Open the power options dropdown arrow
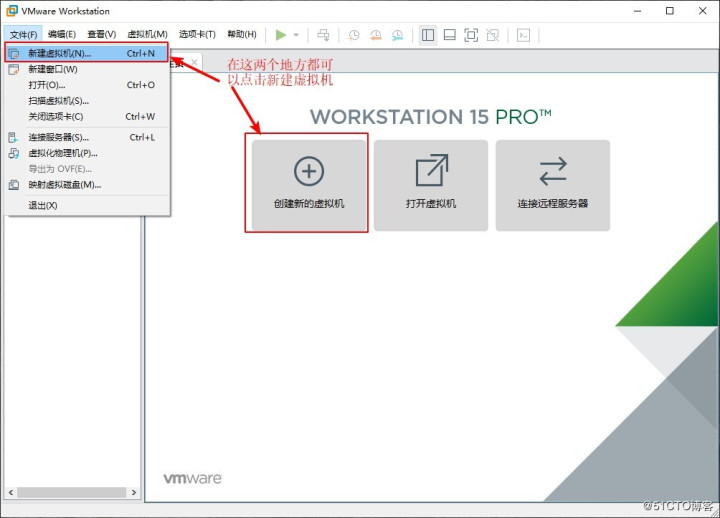Screen dimensions: 720x518 point(296,35)
